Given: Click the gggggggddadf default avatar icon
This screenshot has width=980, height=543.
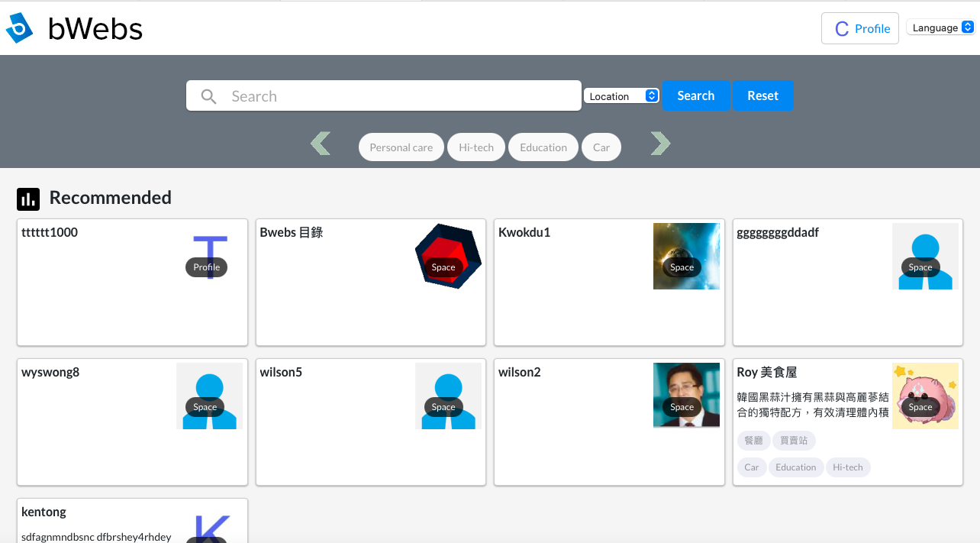Looking at the screenshot, I should [x=924, y=256].
